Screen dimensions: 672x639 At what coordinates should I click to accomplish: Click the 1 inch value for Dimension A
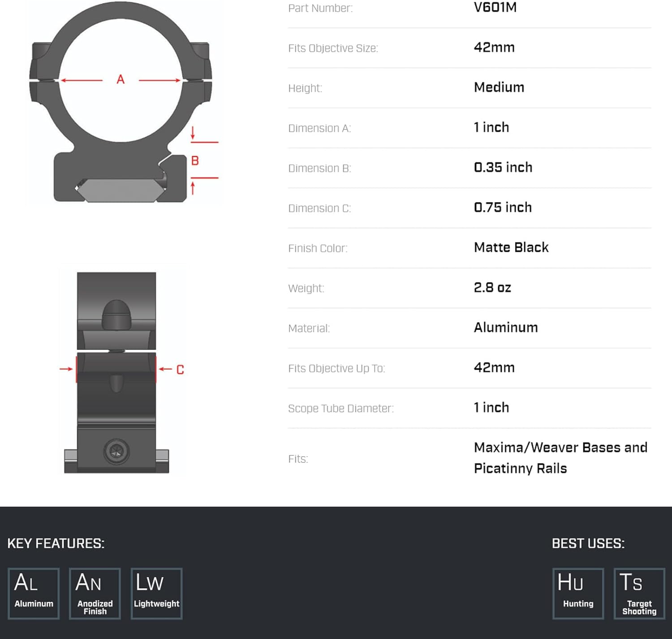coord(491,127)
